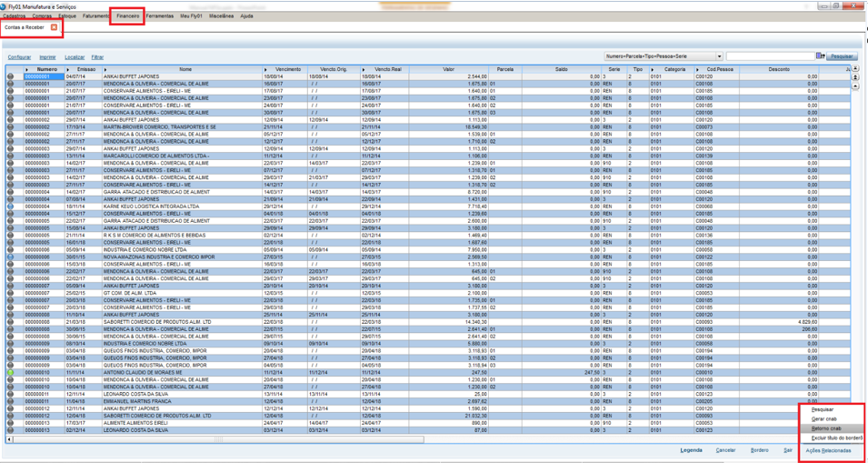Viewport: 868px width, 463px height.
Task: Close the Contas a Receber tab
Action: 54,26
